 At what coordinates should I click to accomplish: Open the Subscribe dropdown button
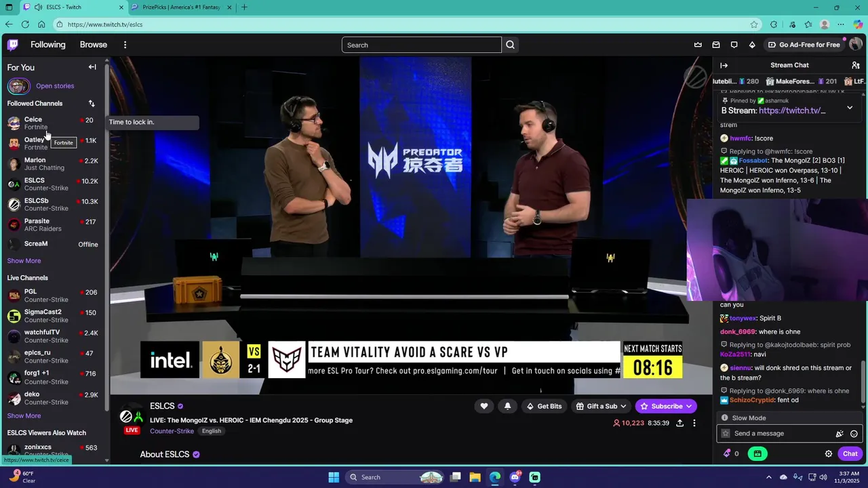666,406
